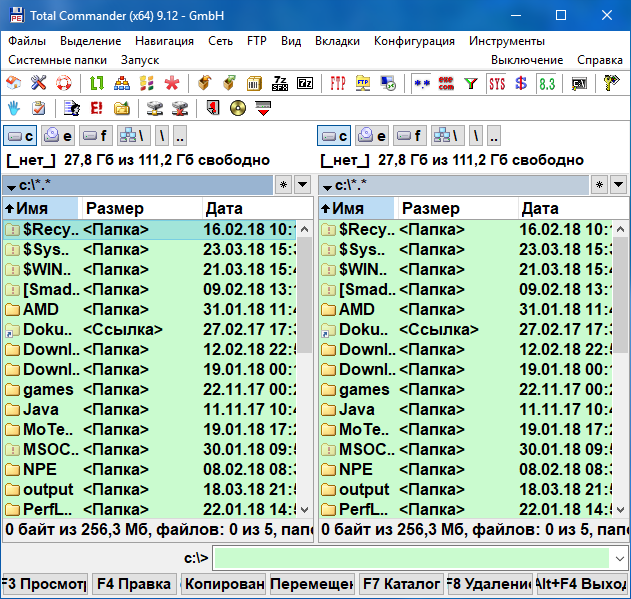
Task: Click the command line input field
Action: 410,558
